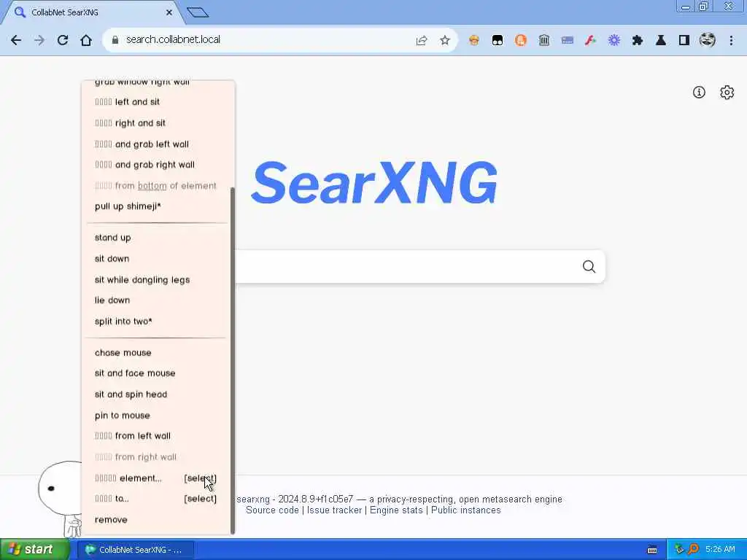747x560 pixels.
Task: Go back with the browser back arrow
Action: (16, 41)
